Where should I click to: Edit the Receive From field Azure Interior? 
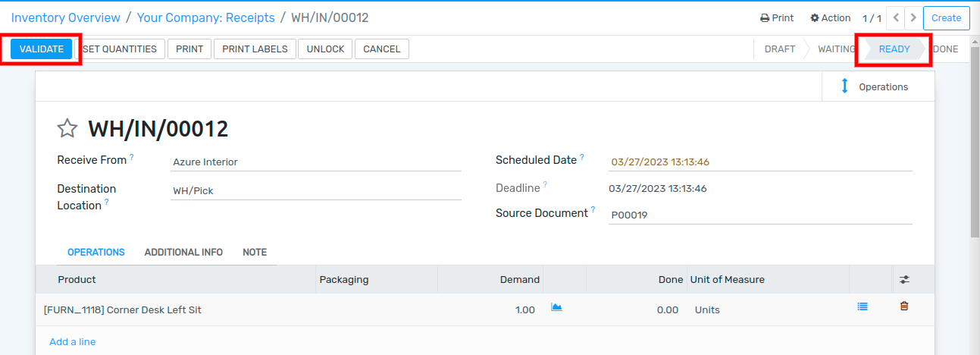coord(316,162)
